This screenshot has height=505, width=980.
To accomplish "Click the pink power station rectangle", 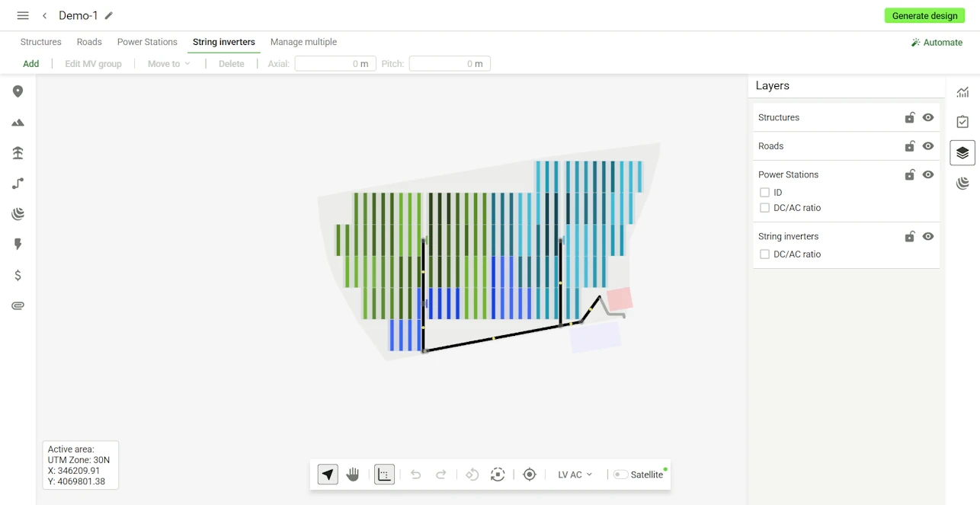I will tap(620, 299).
